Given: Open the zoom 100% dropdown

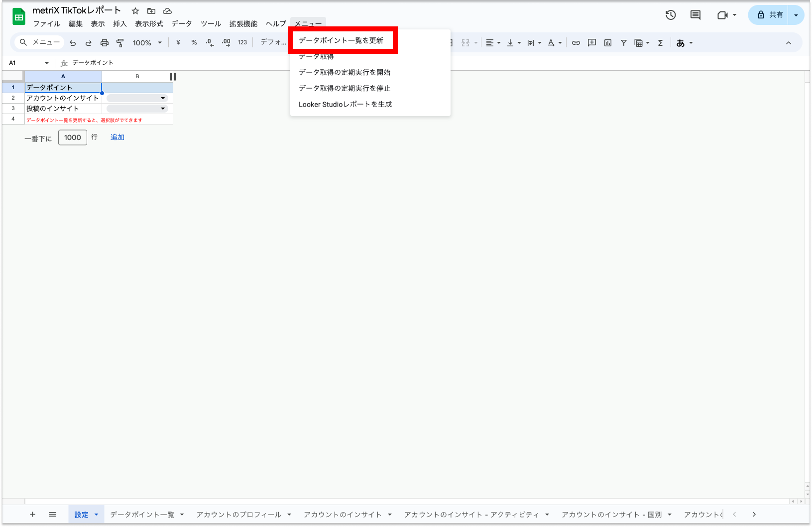Looking at the screenshot, I should (x=147, y=43).
